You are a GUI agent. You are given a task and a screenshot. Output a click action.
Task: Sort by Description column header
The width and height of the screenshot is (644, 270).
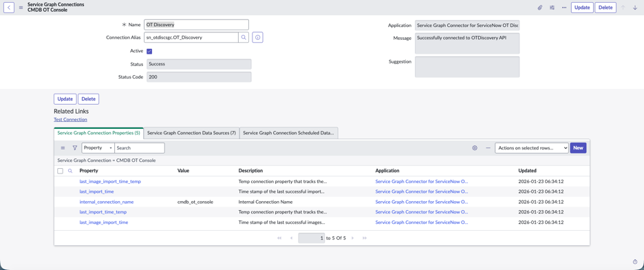coord(250,171)
